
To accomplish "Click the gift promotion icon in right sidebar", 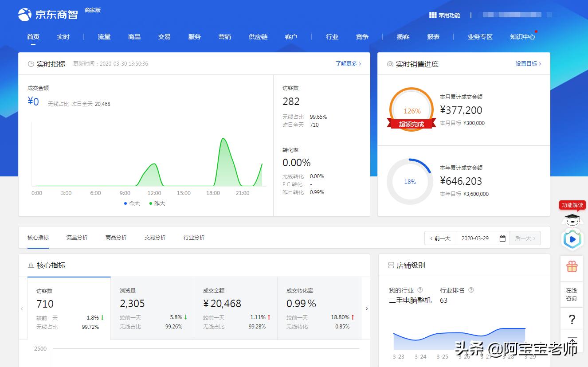I will [572, 267].
